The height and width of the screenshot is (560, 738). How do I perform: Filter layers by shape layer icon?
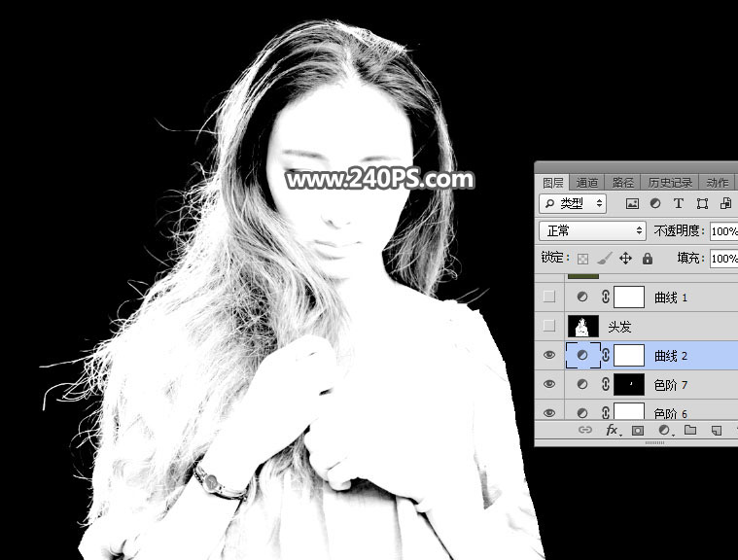coord(702,203)
